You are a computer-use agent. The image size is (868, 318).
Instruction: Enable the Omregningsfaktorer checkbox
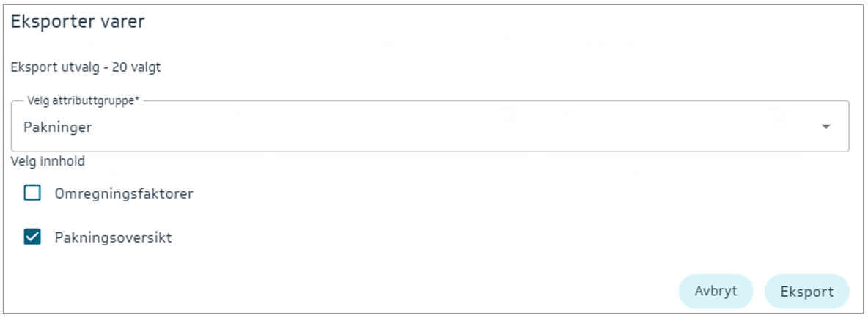[x=32, y=193]
